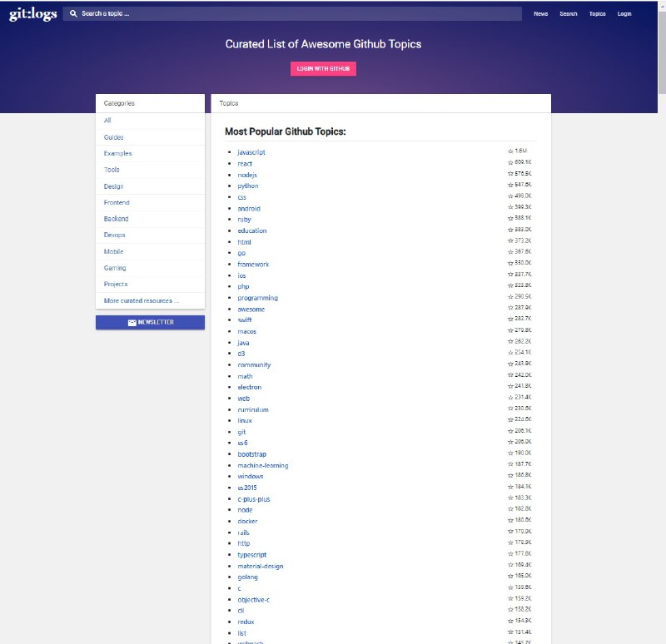
Task: Open the macos topic
Action: coord(246,331)
